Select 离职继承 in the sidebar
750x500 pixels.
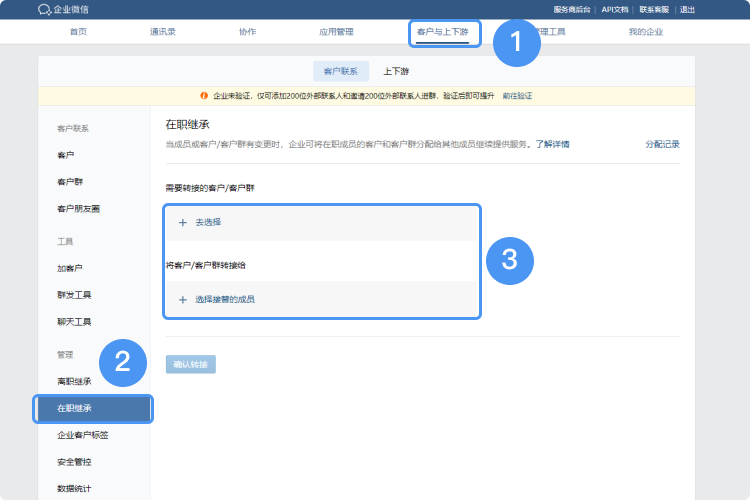click(x=74, y=381)
